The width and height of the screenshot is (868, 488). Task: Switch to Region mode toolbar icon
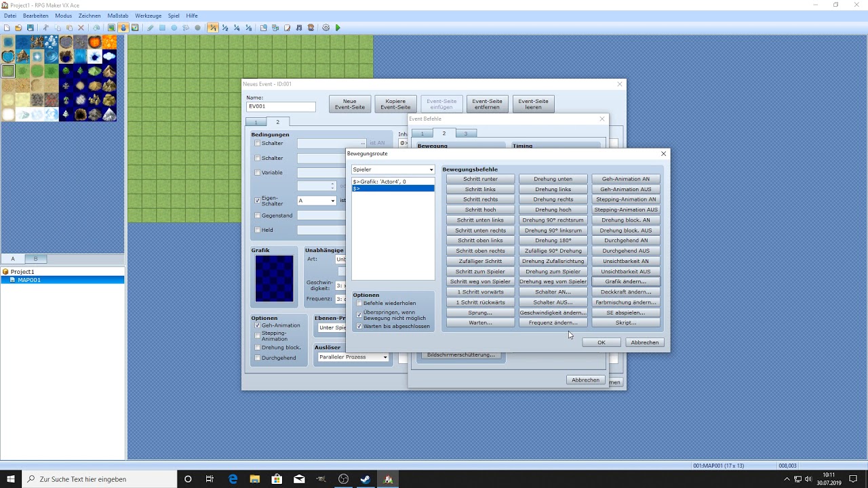coord(135,28)
